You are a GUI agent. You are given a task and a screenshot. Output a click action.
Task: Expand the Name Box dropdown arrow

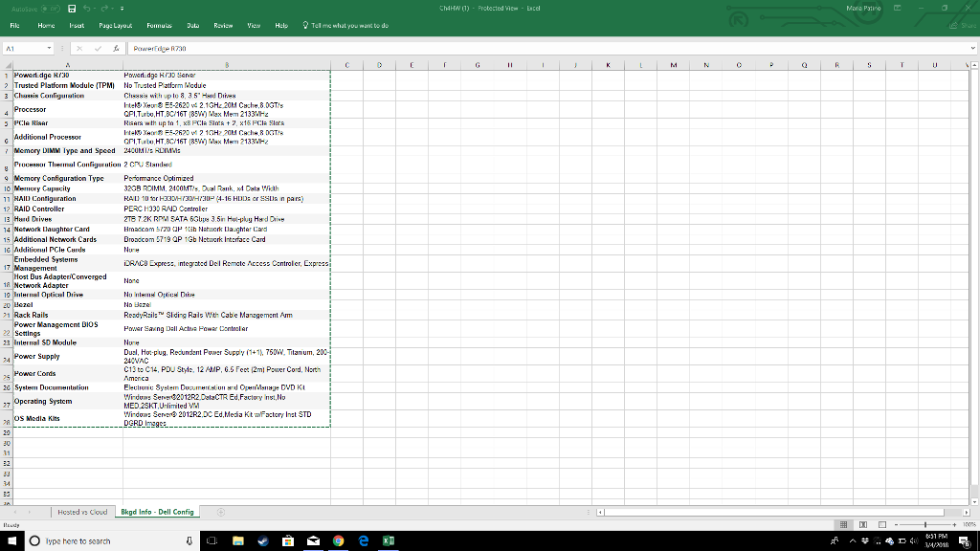(x=49, y=48)
